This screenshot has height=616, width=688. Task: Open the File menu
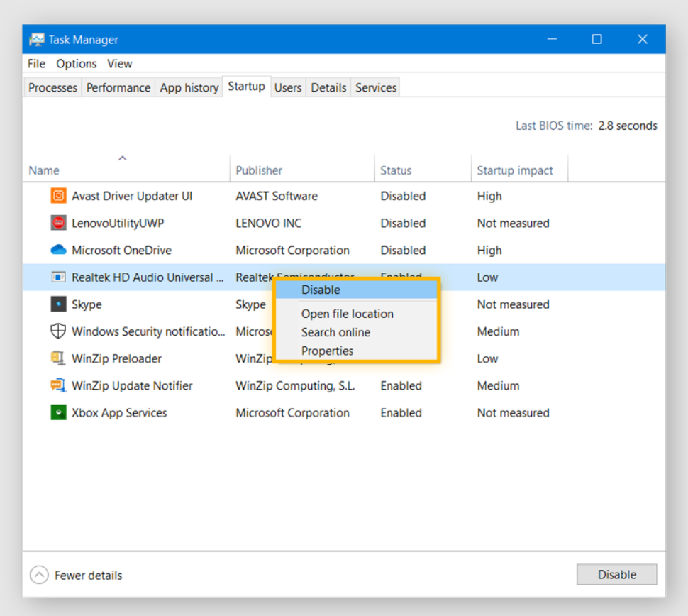36,64
